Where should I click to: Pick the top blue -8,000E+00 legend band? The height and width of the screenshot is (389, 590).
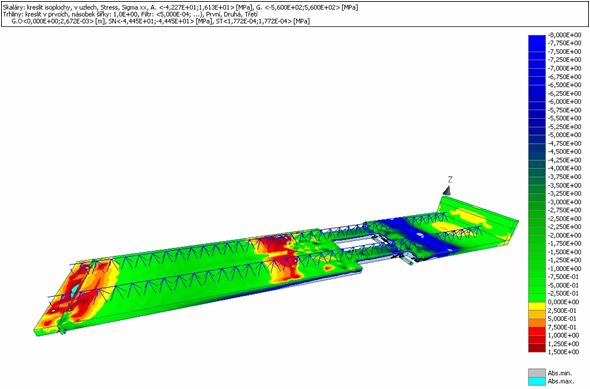point(537,39)
